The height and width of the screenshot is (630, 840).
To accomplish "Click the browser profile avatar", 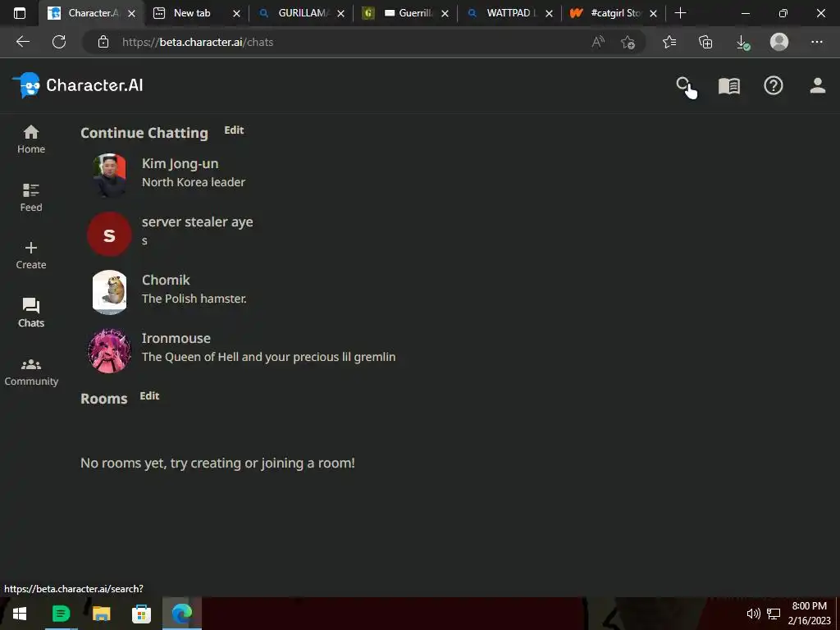I will coord(779,42).
